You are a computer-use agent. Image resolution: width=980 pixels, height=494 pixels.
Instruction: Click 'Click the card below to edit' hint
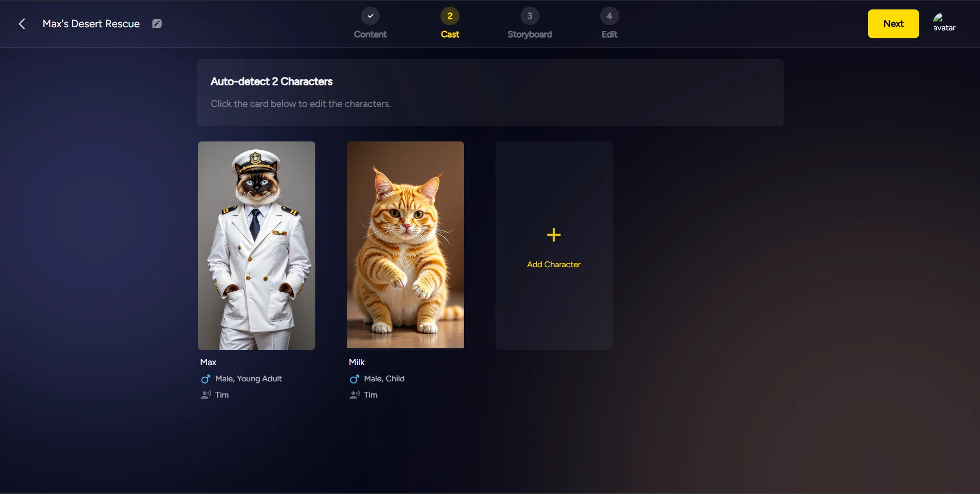click(x=301, y=104)
